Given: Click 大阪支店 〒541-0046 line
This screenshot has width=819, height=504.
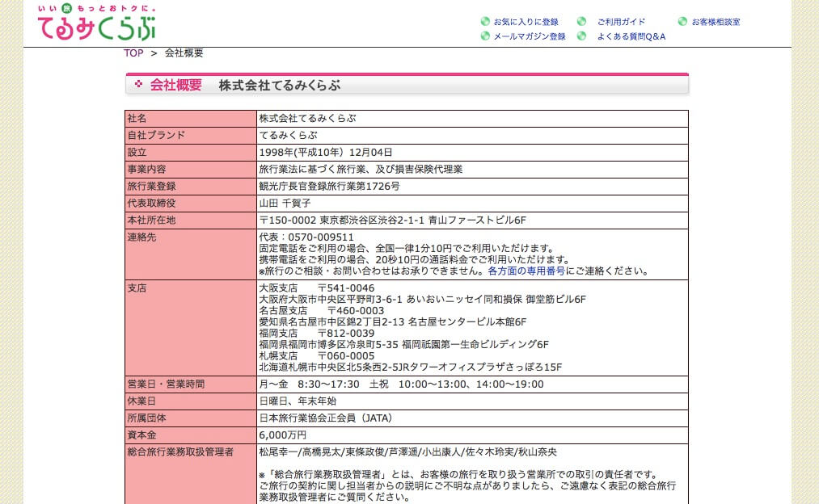Looking at the screenshot, I should (x=317, y=288).
